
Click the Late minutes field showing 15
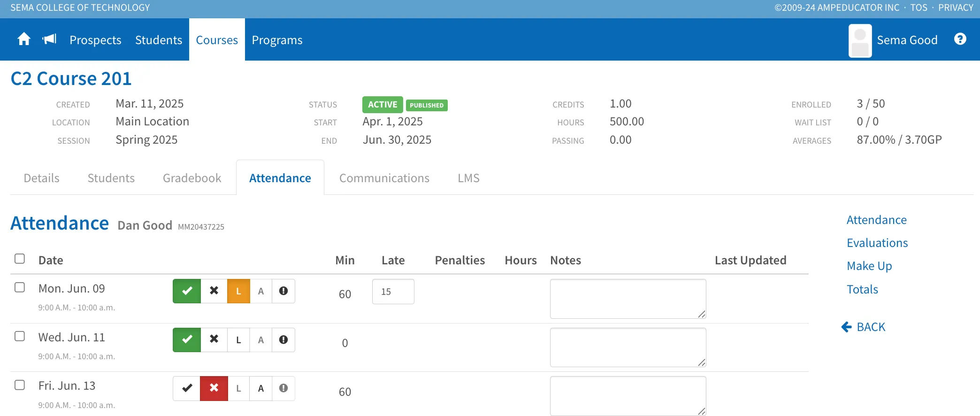click(393, 292)
